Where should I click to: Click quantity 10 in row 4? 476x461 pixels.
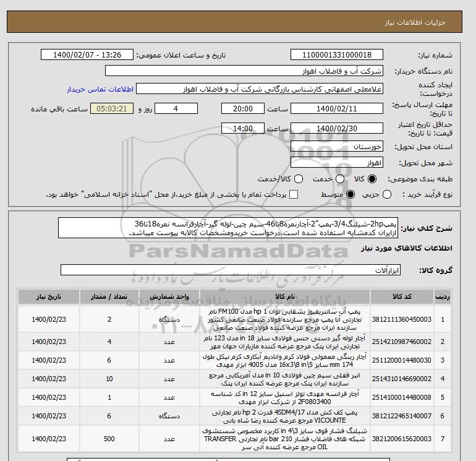[x=109, y=379]
